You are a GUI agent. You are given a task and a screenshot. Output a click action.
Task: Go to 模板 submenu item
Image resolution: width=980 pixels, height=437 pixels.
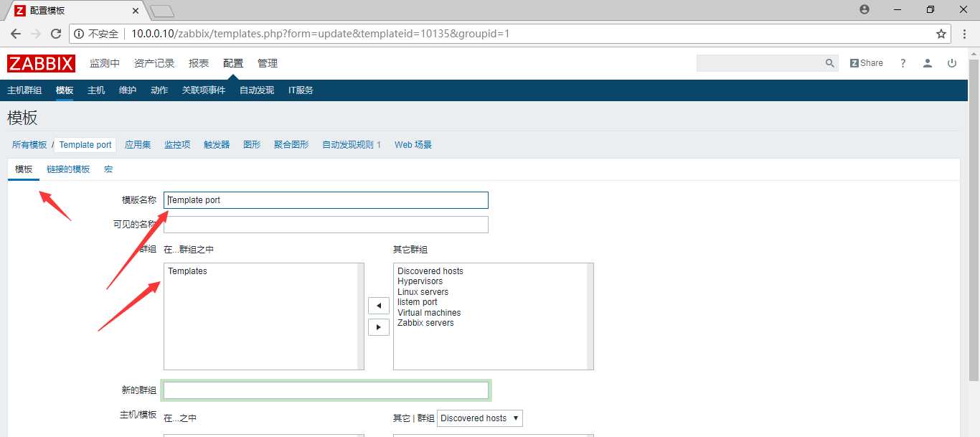pos(65,90)
